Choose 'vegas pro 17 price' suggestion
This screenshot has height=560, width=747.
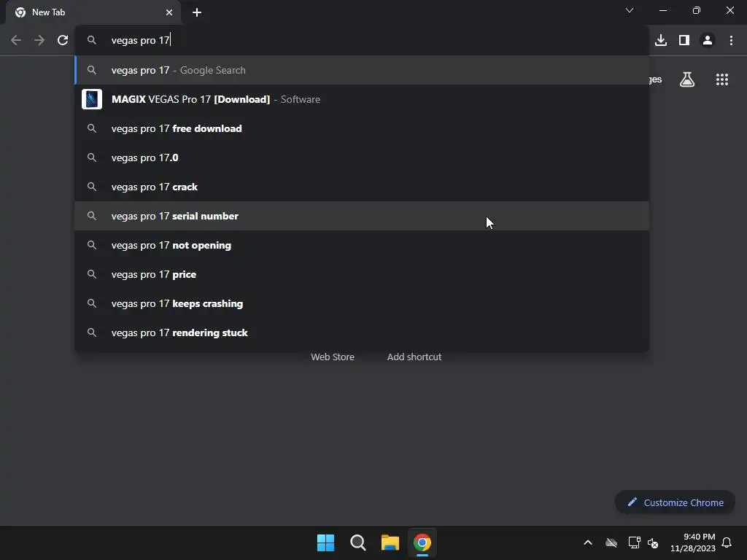[x=362, y=274]
